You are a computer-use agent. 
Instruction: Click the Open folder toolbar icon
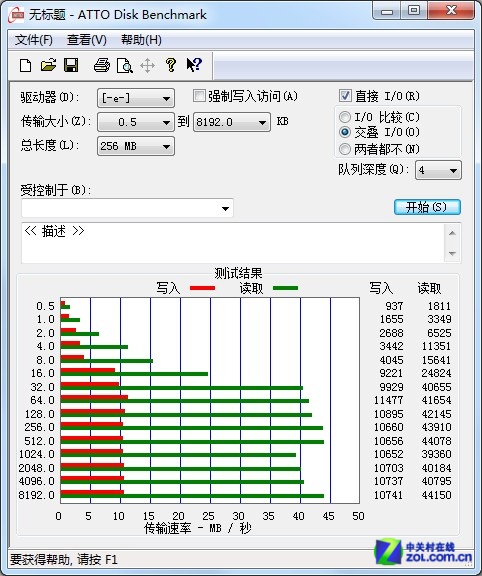pyautogui.click(x=48, y=65)
